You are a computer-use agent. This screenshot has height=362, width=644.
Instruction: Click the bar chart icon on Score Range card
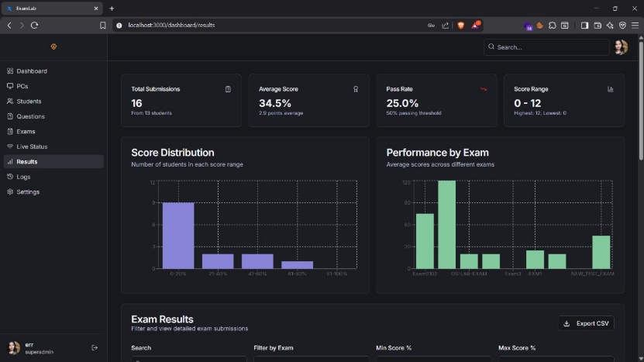[611, 89]
